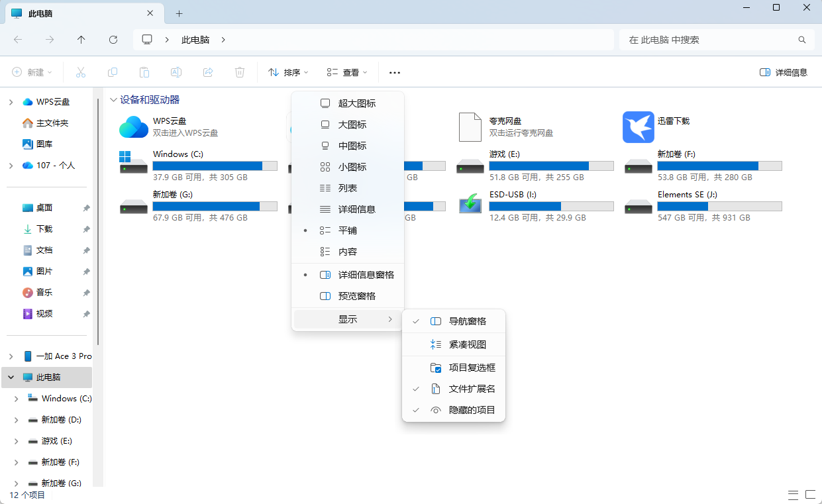This screenshot has width=822, height=504.
Task: Choose 详细信息 view in the menu
Action: (356, 209)
